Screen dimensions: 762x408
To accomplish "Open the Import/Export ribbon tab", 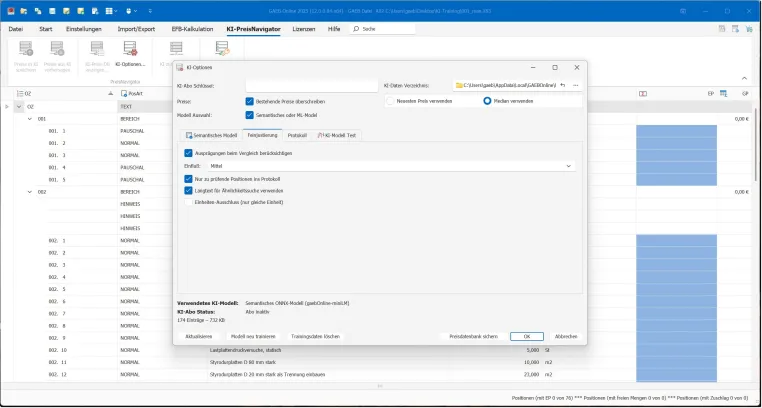I will 136,29.
